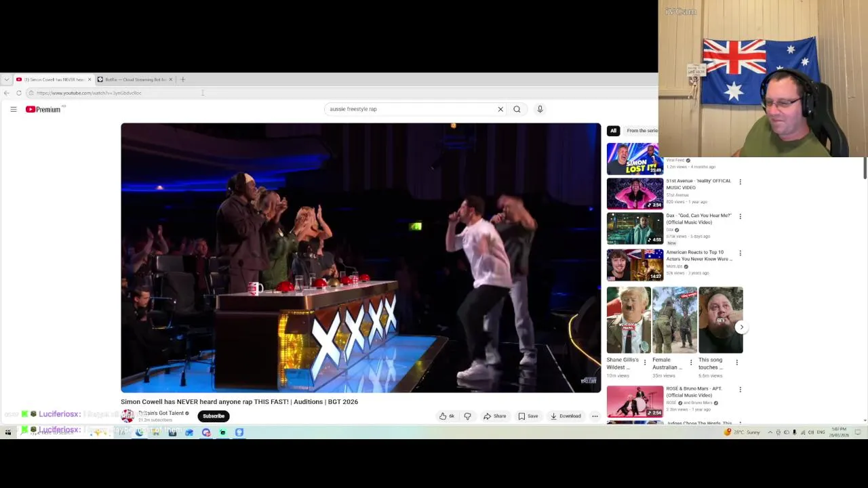The image size is (868, 488).
Task: Reload the current browser page
Action: [x=19, y=93]
